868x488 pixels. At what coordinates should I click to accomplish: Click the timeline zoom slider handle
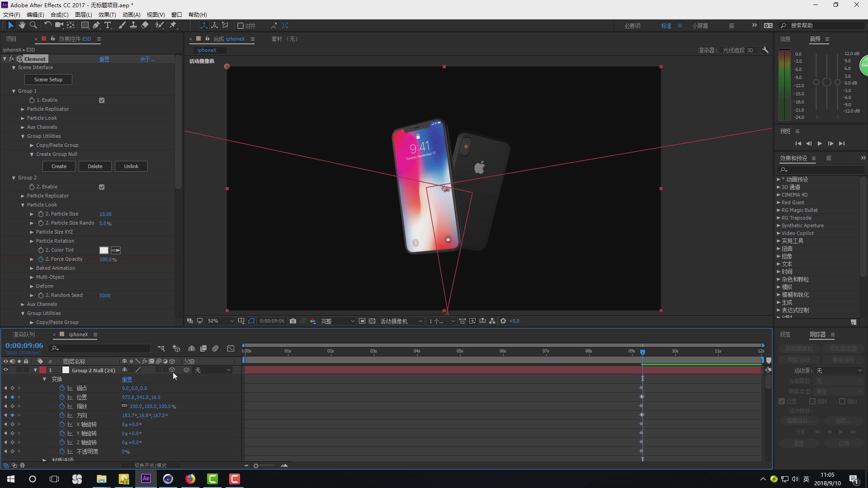(256, 466)
